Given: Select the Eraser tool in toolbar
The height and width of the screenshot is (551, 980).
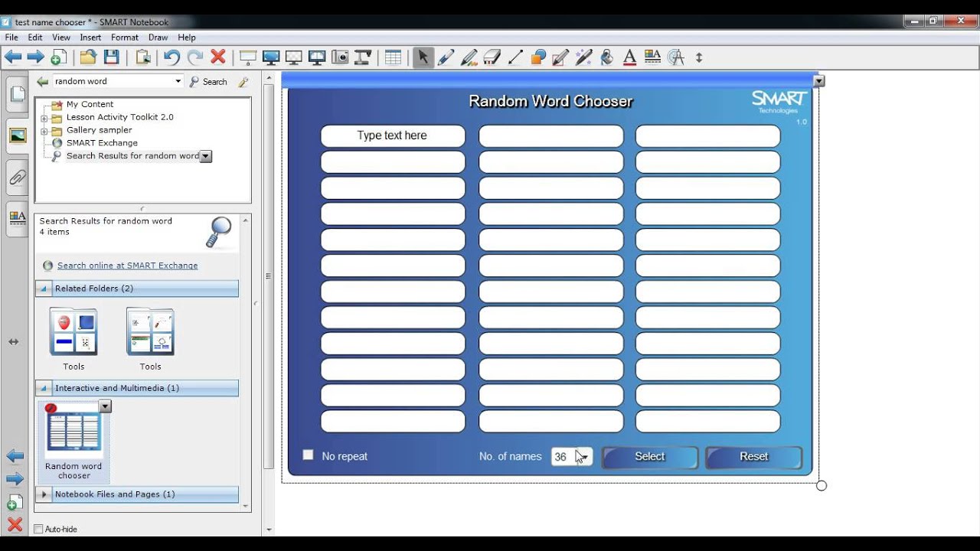Looking at the screenshot, I should coord(492,57).
